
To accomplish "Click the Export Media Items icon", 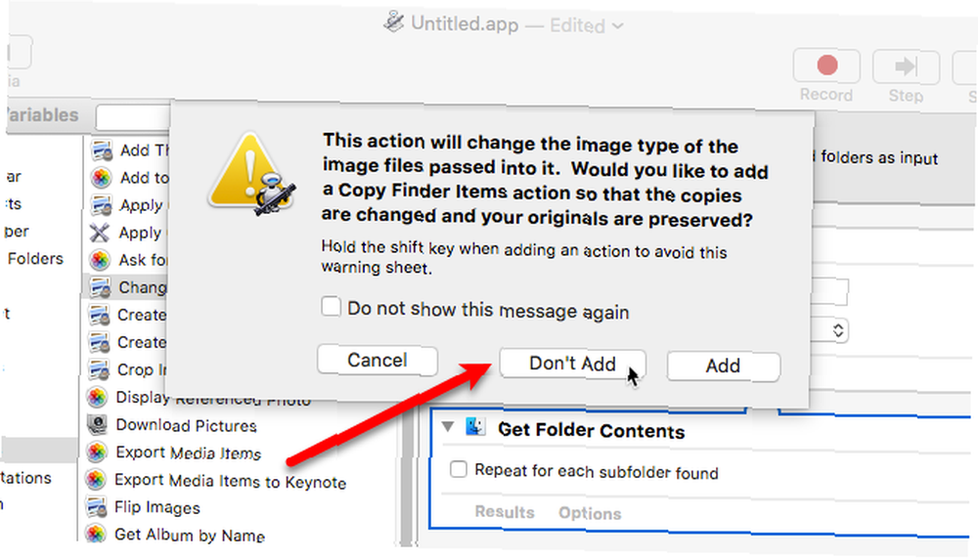I will [x=97, y=452].
